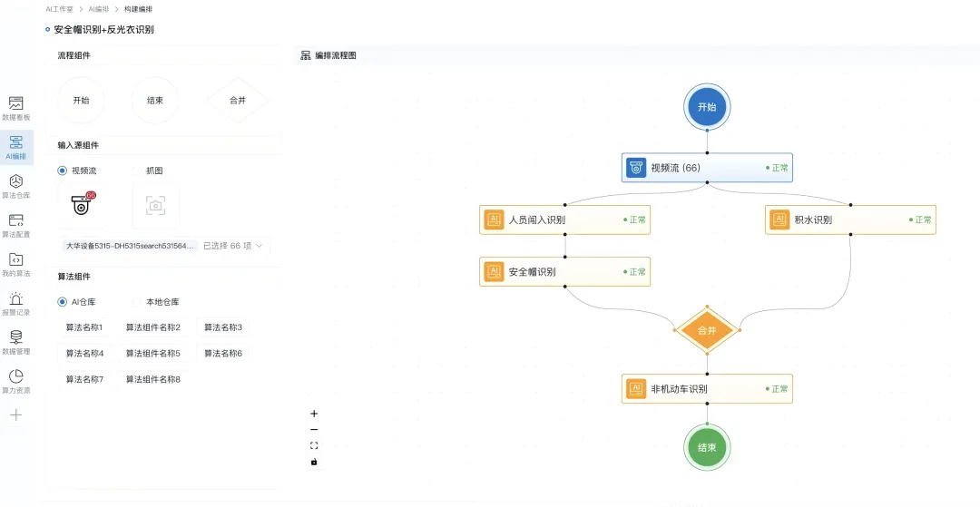Open the 数据看板 dashboard icon in sidebar
Image resolution: width=980 pixels, height=507 pixels.
pyautogui.click(x=16, y=103)
